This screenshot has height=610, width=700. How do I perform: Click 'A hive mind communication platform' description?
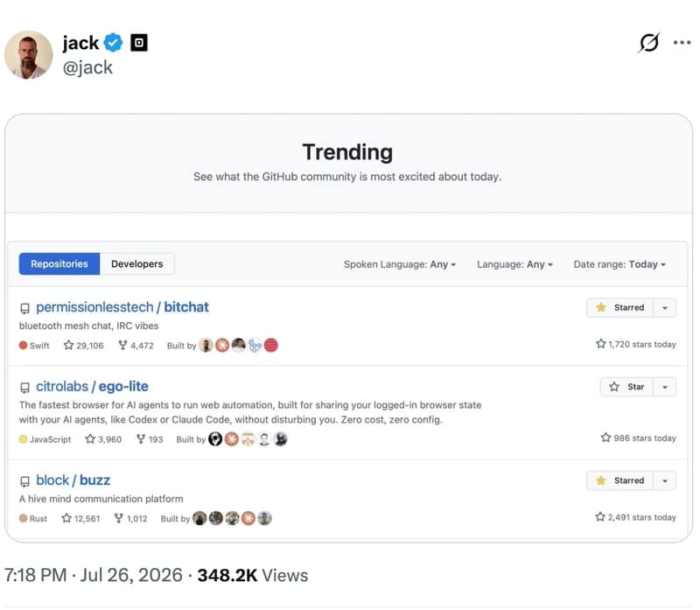[x=101, y=498]
